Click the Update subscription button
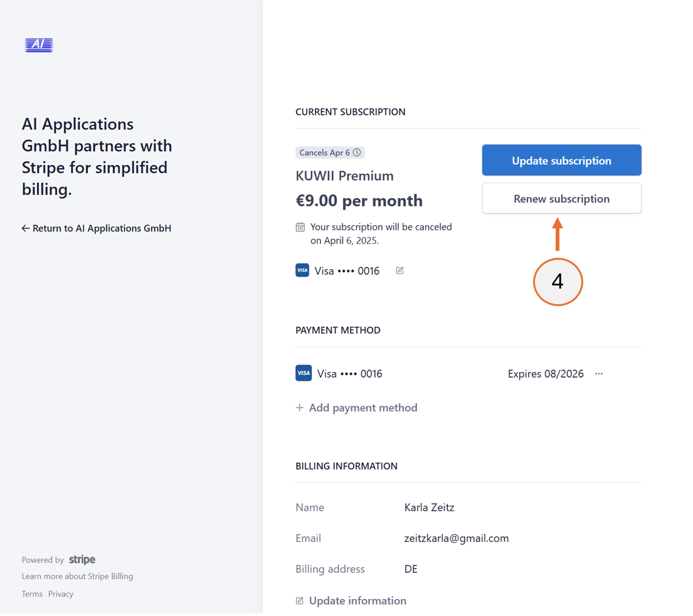The width and height of the screenshot is (693, 616). point(561,160)
